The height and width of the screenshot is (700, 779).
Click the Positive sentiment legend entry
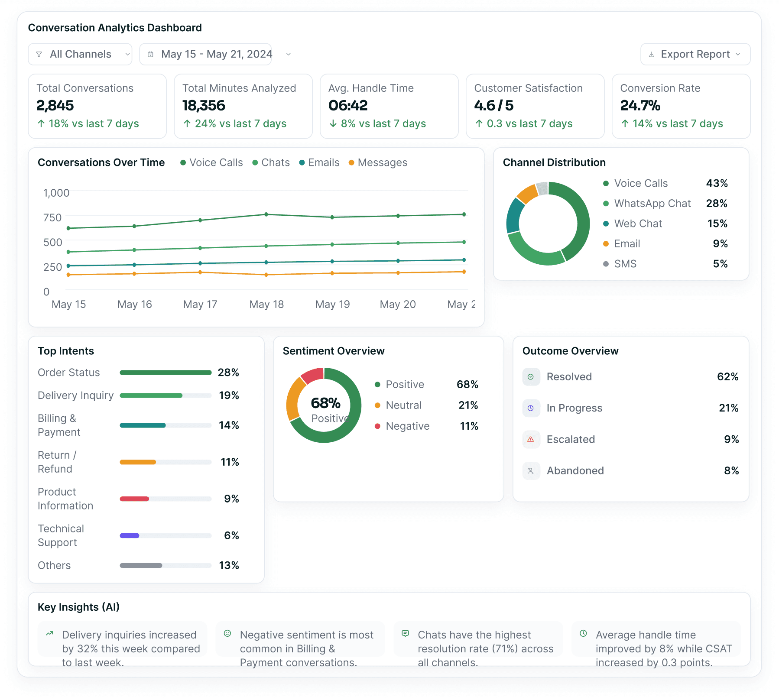point(426,385)
